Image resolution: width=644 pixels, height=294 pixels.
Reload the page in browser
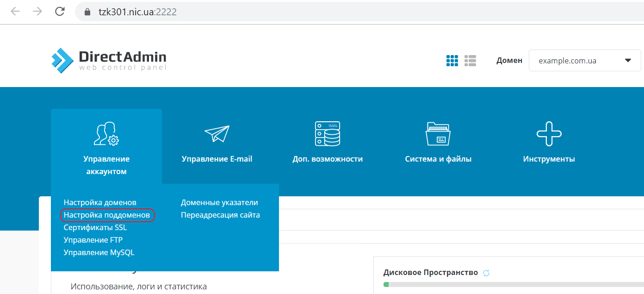[60, 12]
